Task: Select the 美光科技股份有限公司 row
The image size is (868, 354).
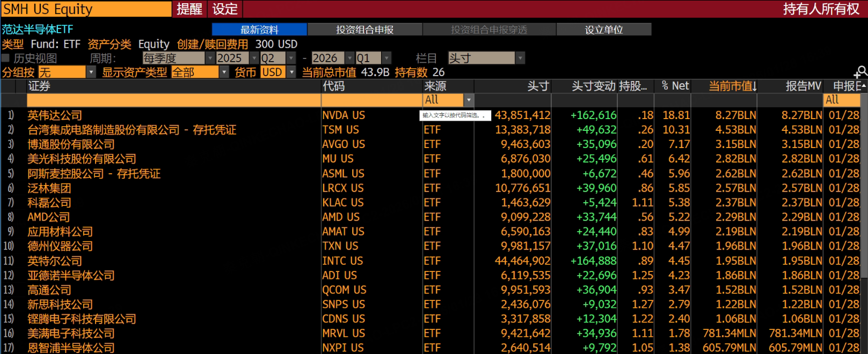Action: 431,158
